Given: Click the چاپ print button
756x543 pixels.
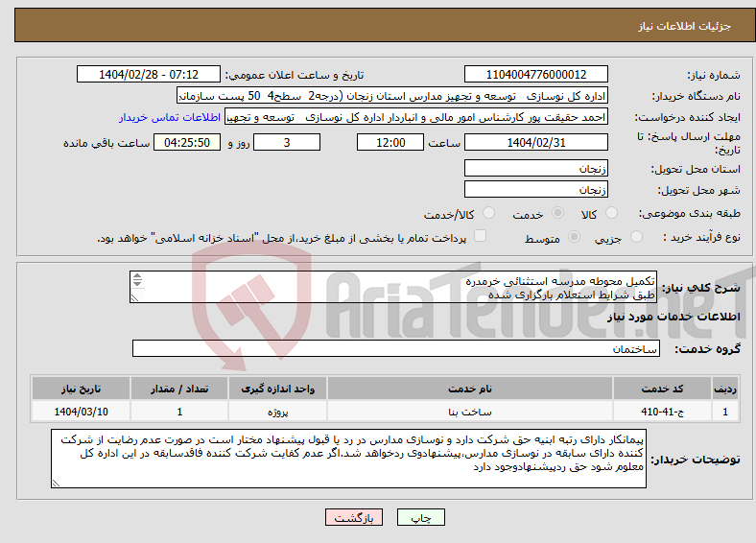Looking at the screenshot, I should pos(420,517).
